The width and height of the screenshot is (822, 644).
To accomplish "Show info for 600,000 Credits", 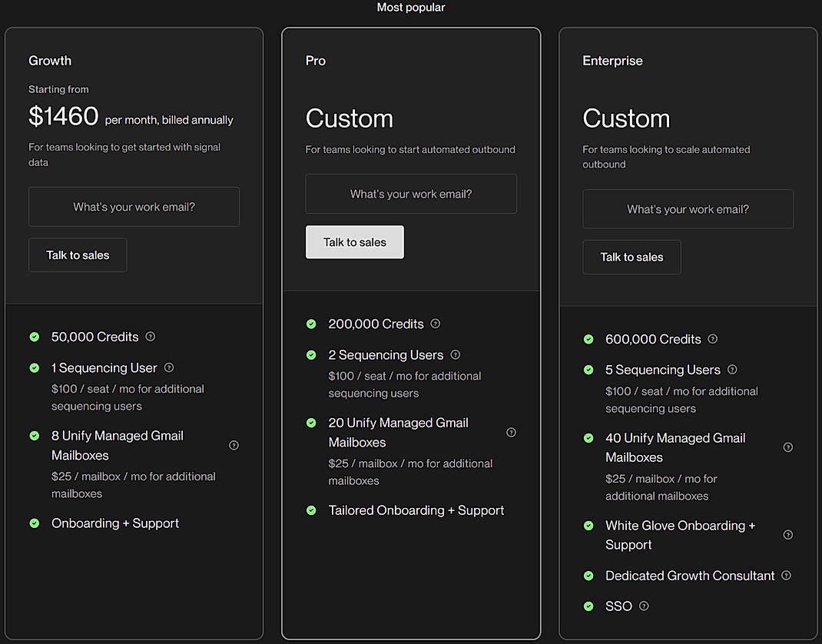I will pyautogui.click(x=712, y=339).
